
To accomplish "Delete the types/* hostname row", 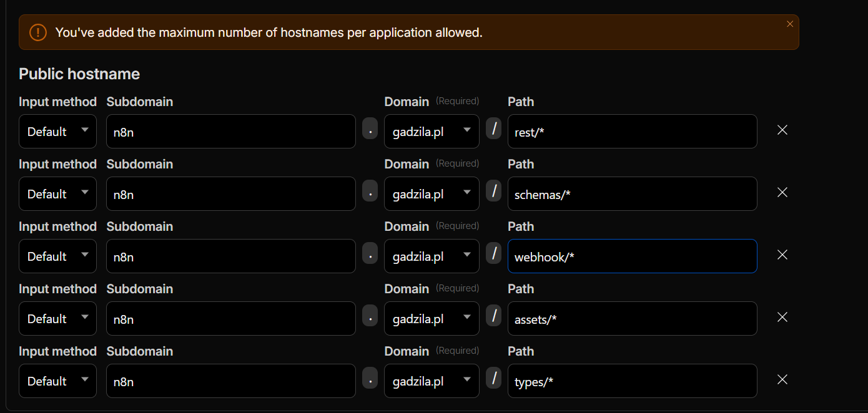I will 782,379.
